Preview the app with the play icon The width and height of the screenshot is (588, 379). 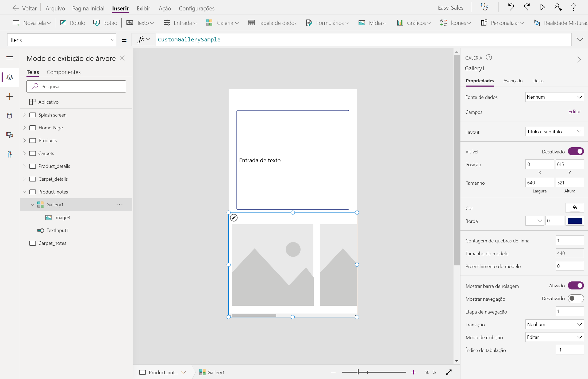click(543, 7)
